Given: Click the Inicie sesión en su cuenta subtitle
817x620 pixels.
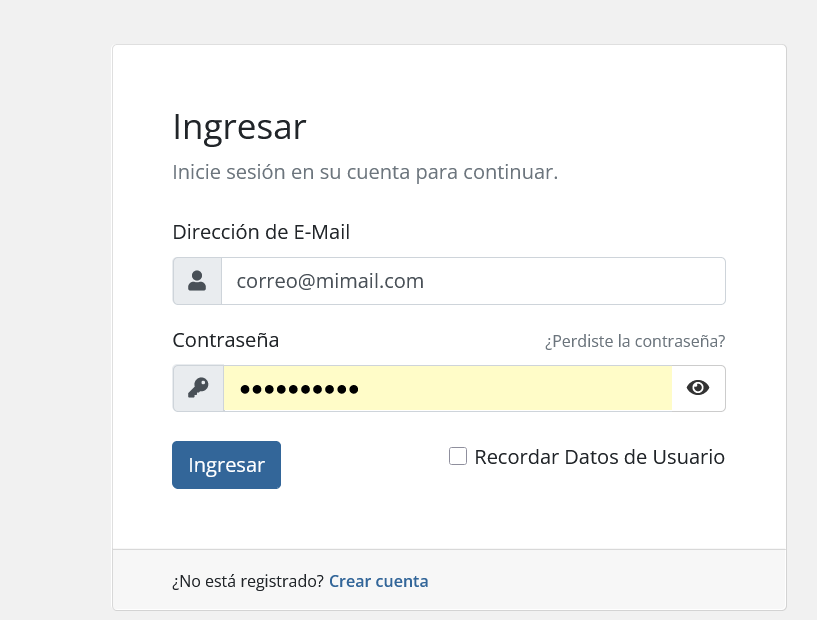Looking at the screenshot, I should coord(365,172).
